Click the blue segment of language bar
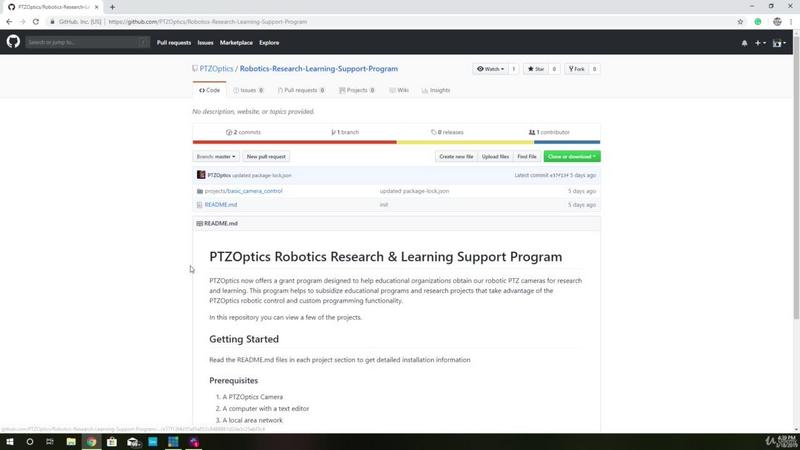Viewport: 800px width, 450px height. pyautogui.click(x=567, y=142)
